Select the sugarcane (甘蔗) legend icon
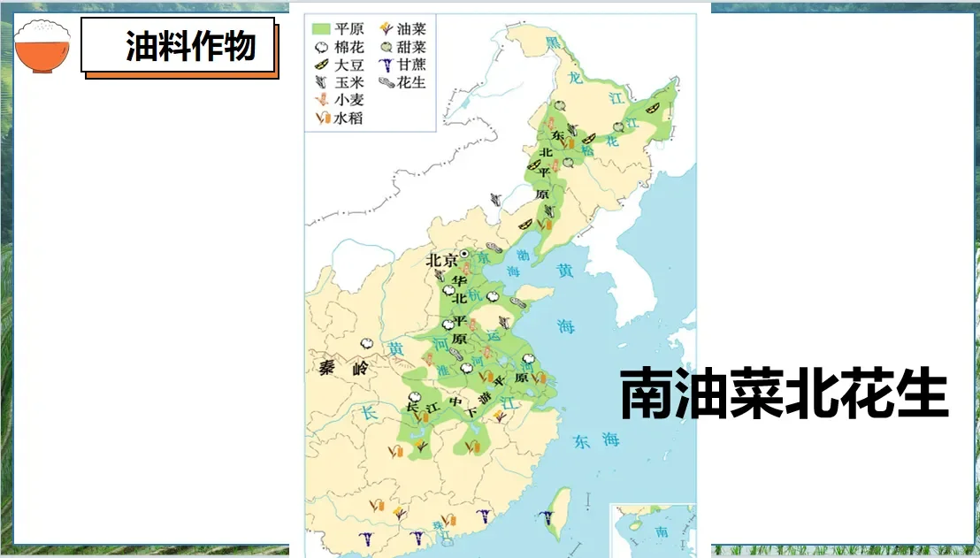 pyautogui.click(x=387, y=65)
